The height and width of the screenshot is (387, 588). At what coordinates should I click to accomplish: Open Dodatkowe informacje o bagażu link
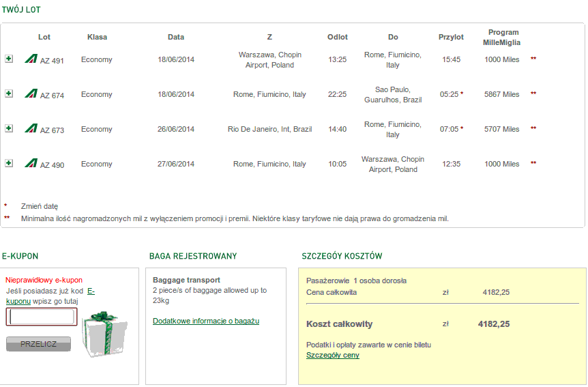(x=206, y=321)
